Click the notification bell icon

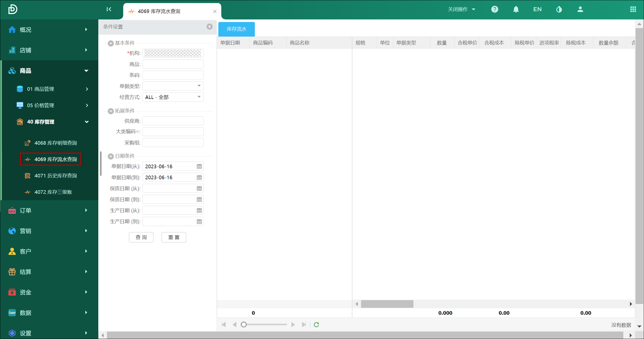point(516,9)
